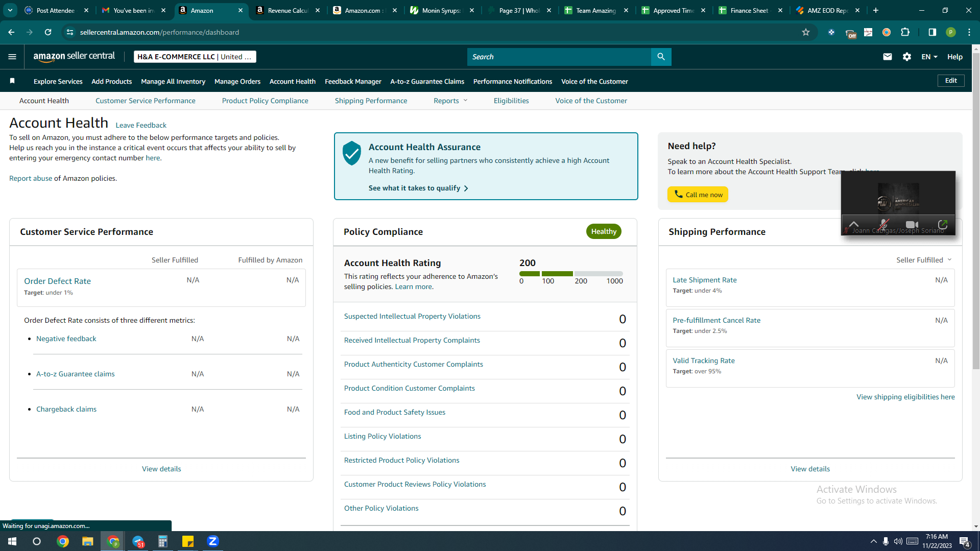980x551 pixels.
Task: Click in the Seller Central search field
Action: 559,57
